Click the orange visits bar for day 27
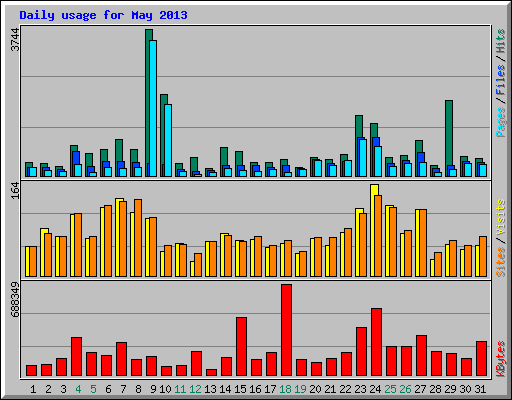The image size is (512, 400). [x=423, y=243]
